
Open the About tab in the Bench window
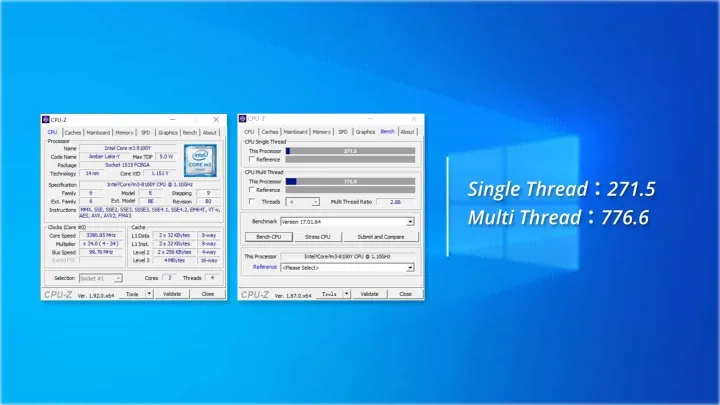point(408,132)
